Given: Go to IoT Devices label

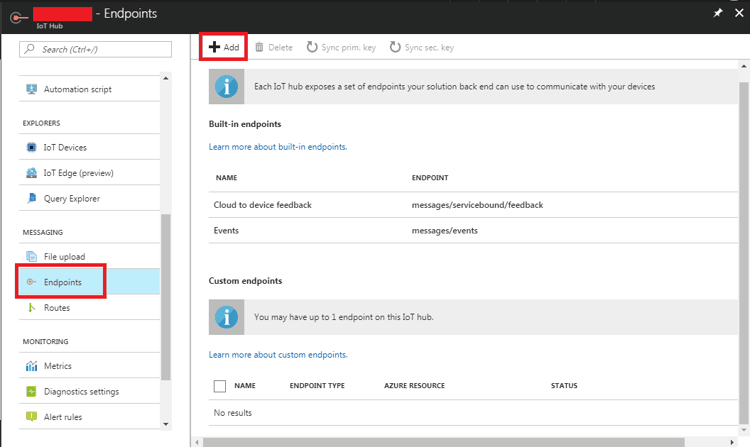Looking at the screenshot, I should tap(65, 147).
